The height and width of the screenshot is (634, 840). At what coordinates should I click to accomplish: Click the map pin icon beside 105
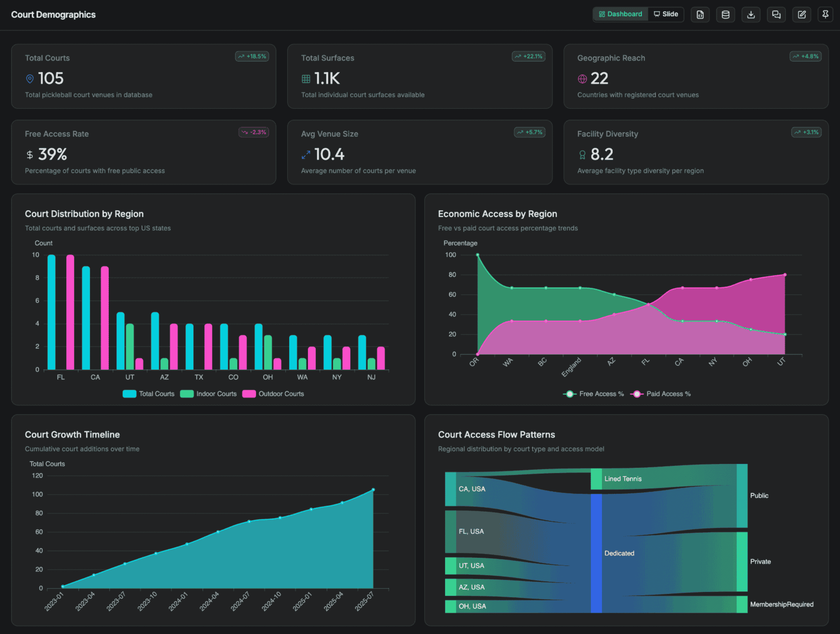tap(30, 79)
